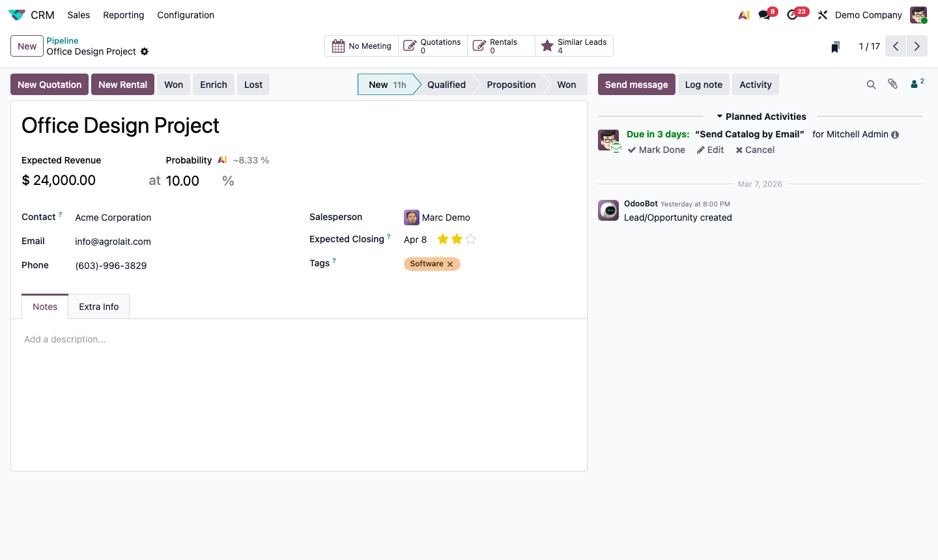Click the Log note button
The width and height of the screenshot is (938, 560).
(x=703, y=85)
